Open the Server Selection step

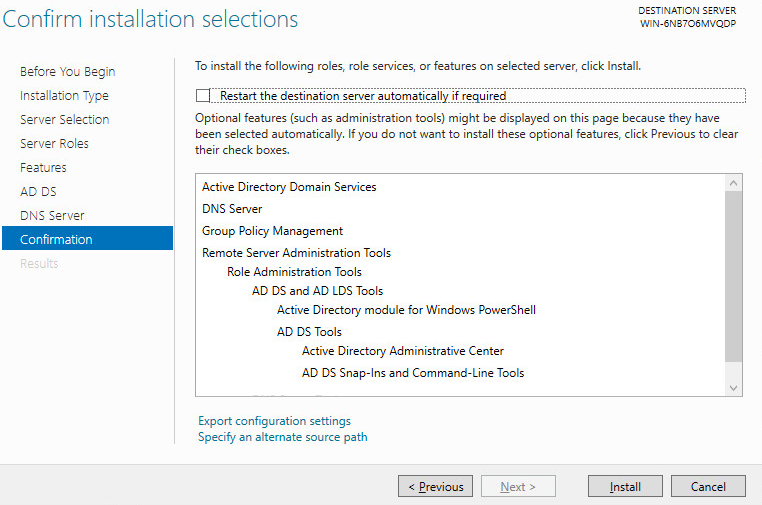[x=64, y=120]
